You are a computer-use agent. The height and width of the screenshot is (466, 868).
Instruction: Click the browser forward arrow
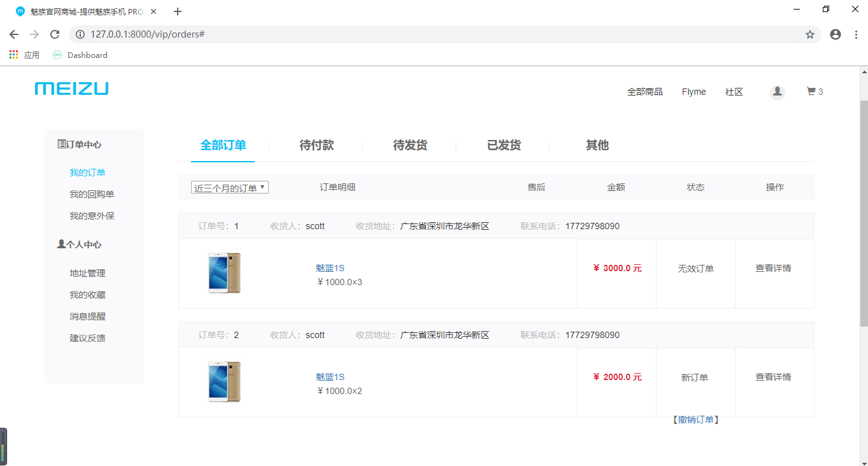[34, 34]
